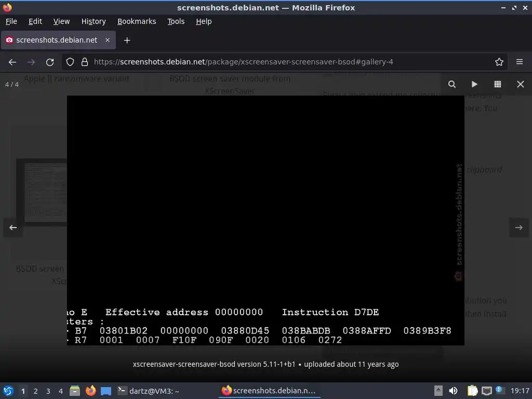Open the Help menu
This screenshot has height=399, width=532.
pos(204,21)
